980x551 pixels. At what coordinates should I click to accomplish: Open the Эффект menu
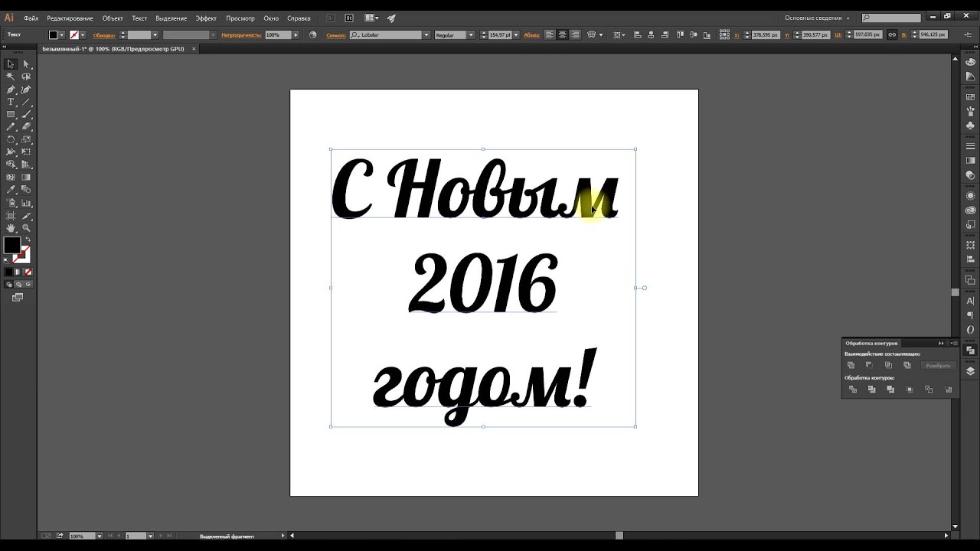point(206,18)
